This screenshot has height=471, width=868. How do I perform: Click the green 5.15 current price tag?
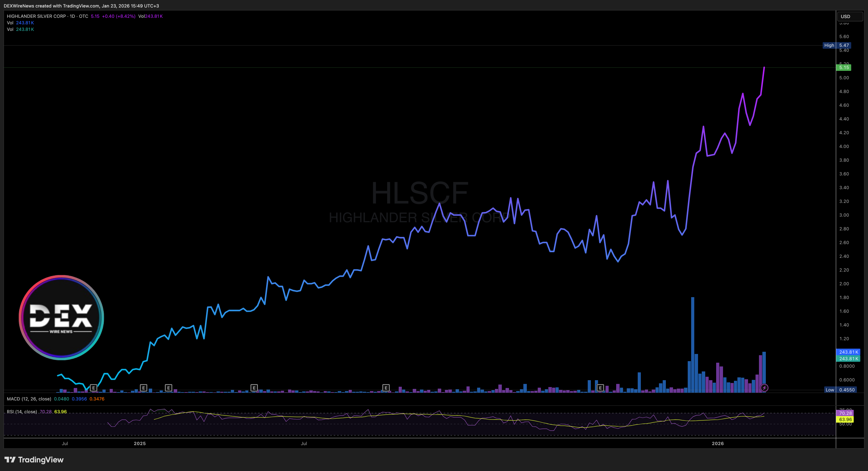tap(843, 68)
